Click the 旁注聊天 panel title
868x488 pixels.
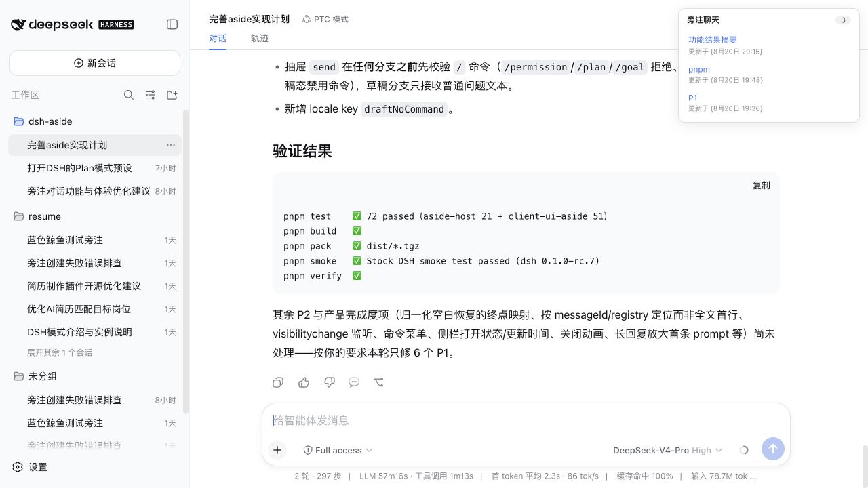(703, 20)
